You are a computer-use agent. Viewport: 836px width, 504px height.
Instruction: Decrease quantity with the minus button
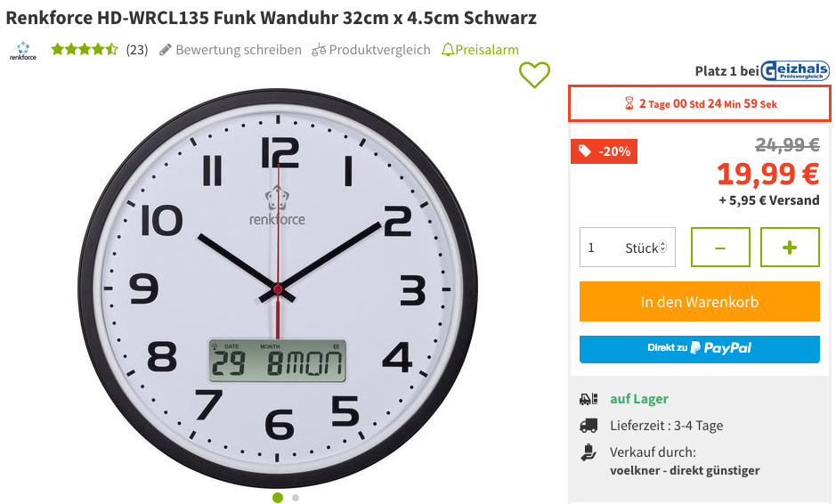720,247
